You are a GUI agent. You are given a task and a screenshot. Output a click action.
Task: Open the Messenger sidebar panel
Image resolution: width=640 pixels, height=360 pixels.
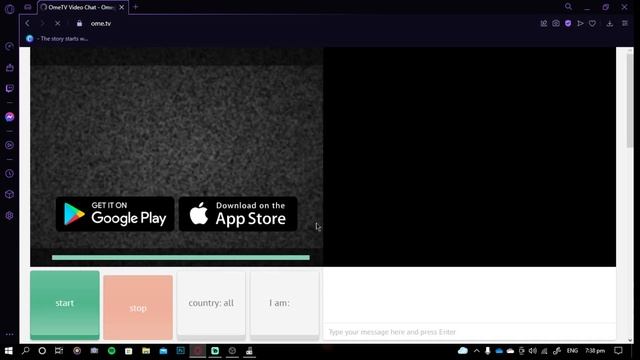[x=9, y=117]
